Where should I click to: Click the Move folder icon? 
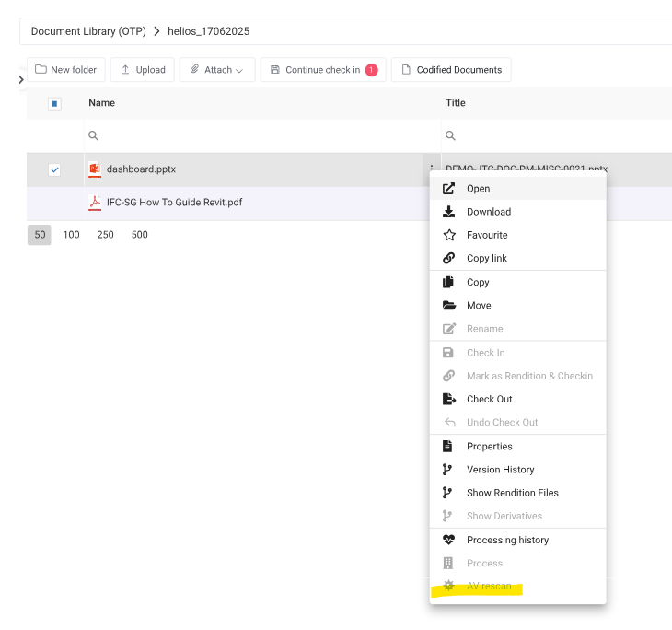click(x=449, y=306)
